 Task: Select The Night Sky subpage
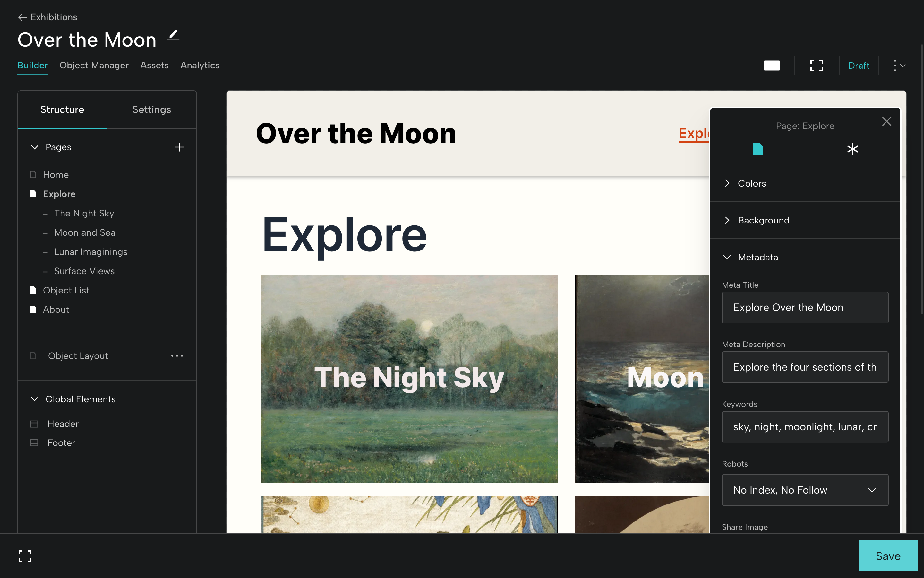pyautogui.click(x=84, y=213)
